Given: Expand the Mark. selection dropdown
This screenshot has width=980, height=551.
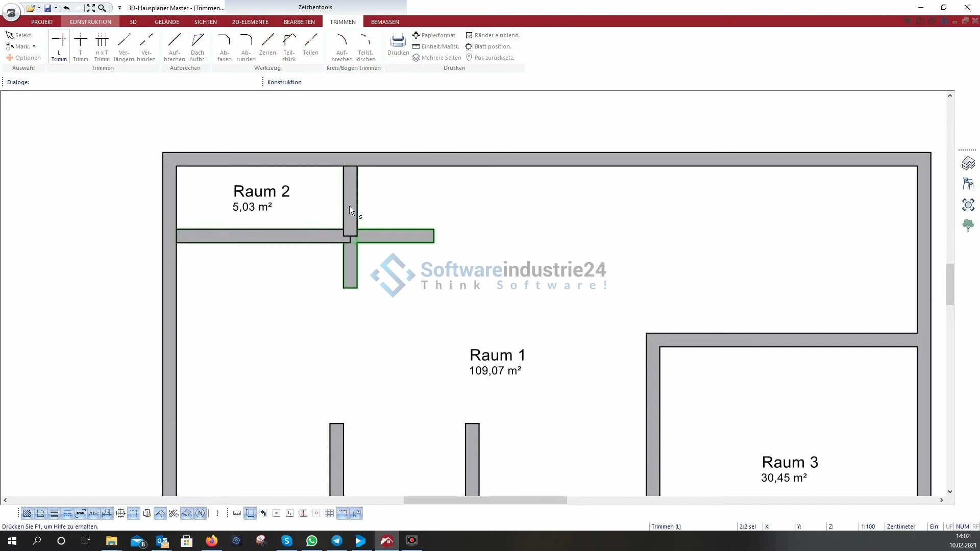Looking at the screenshot, I should 34,46.
